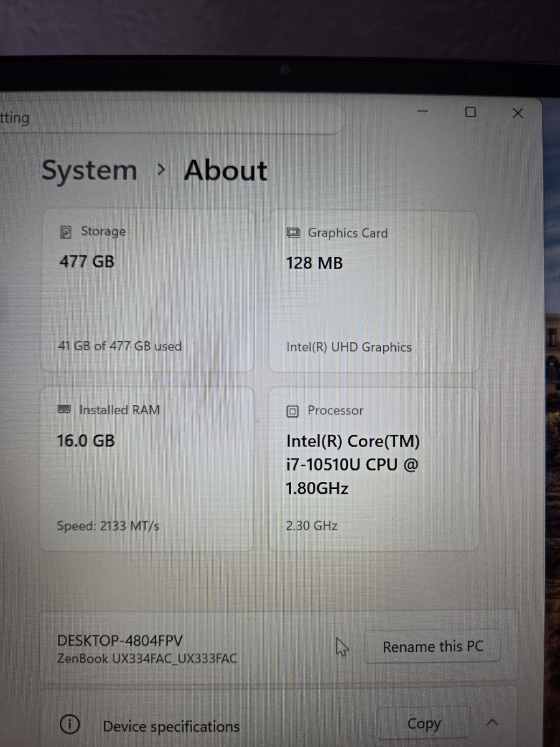Select the PC name DESKTOP-4804FPV
Image resolution: width=560 pixels, height=747 pixels.
click(120, 640)
